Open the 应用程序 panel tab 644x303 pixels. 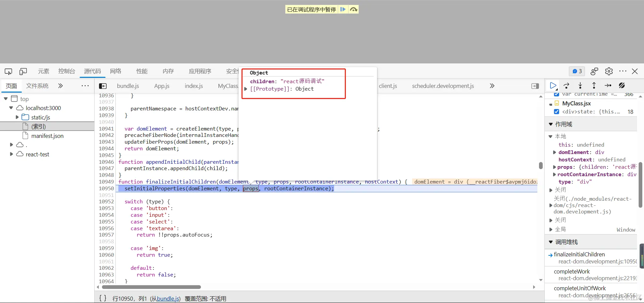(x=200, y=71)
